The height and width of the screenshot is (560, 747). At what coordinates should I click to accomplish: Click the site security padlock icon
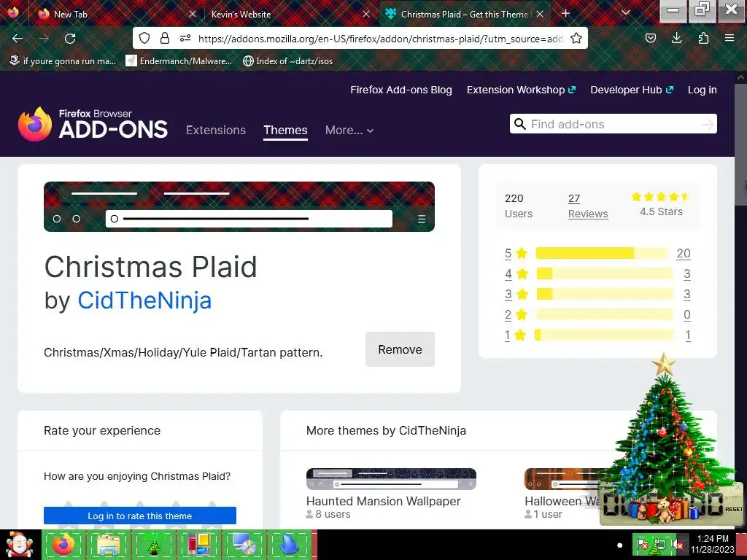tap(165, 38)
